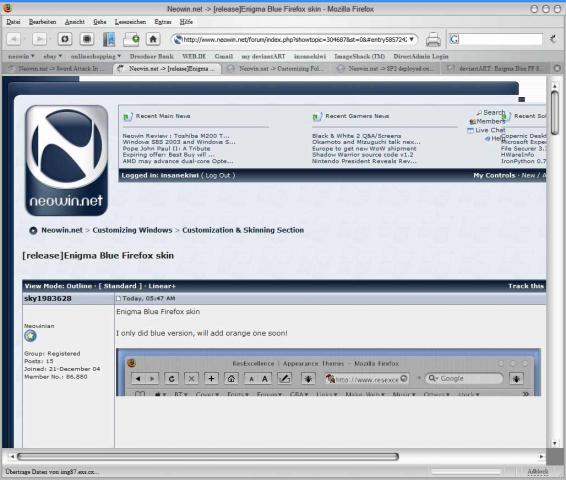Click the Recent Main News icon
The width and height of the screenshot is (566, 480).
(x=127, y=116)
